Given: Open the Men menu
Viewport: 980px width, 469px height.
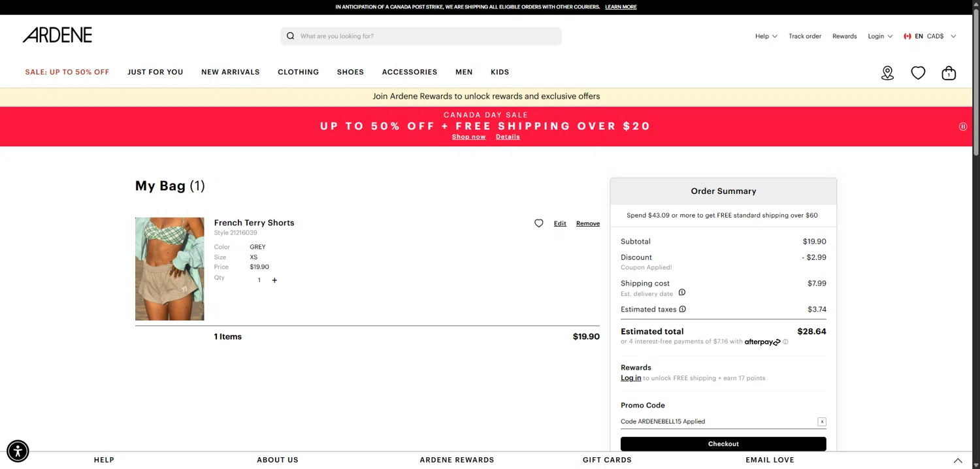Looking at the screenshot, I should tap(464, 73).
